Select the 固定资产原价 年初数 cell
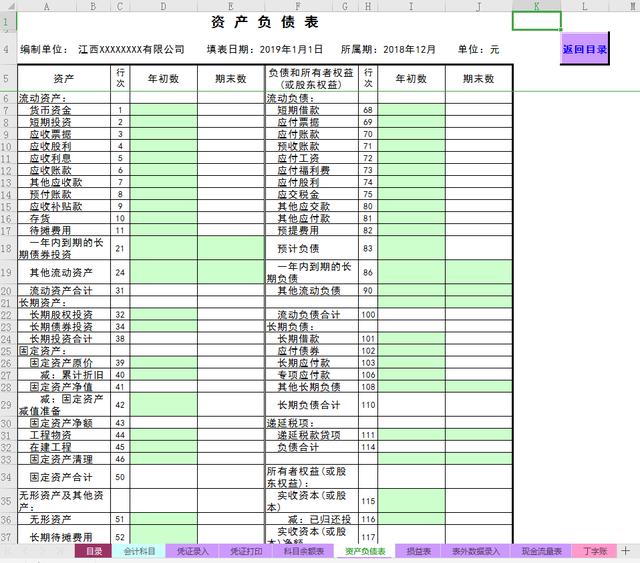Viewport: 640px width, 563px height. coord(164,363)
